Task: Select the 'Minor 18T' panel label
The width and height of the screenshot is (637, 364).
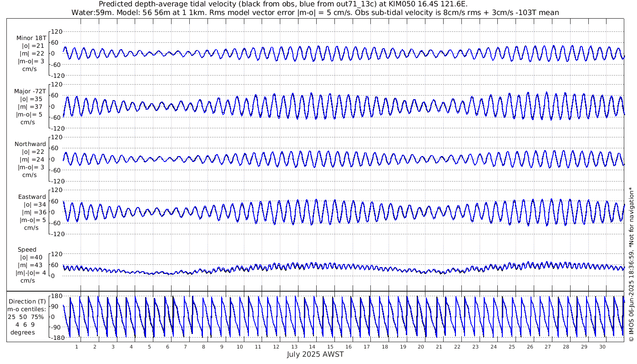Action: [31, 38]
